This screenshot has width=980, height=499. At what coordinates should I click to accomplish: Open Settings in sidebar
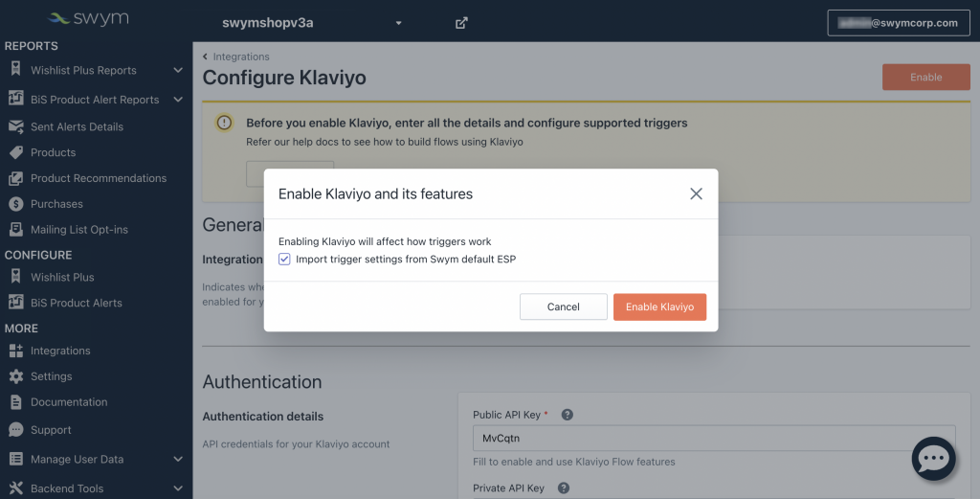[x=52, y=376]
